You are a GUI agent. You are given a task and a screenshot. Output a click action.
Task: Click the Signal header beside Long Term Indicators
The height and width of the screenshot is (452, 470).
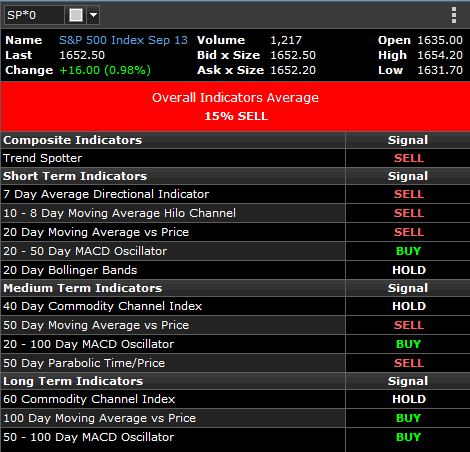(408, 381)
